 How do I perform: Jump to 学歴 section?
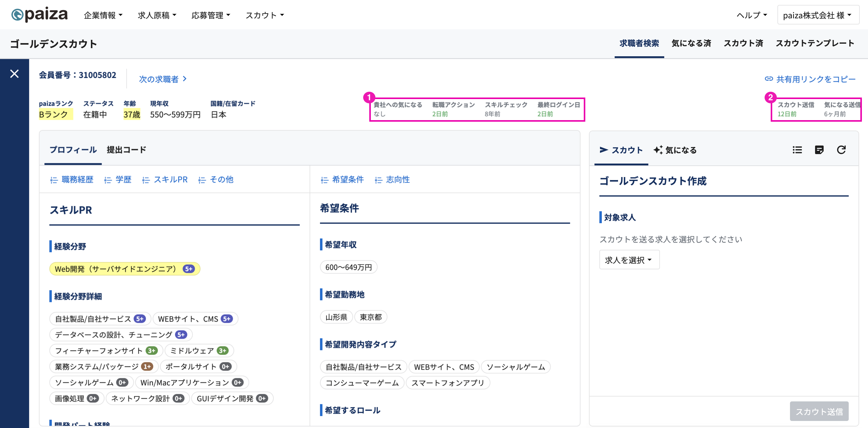[x=123, y=179]
